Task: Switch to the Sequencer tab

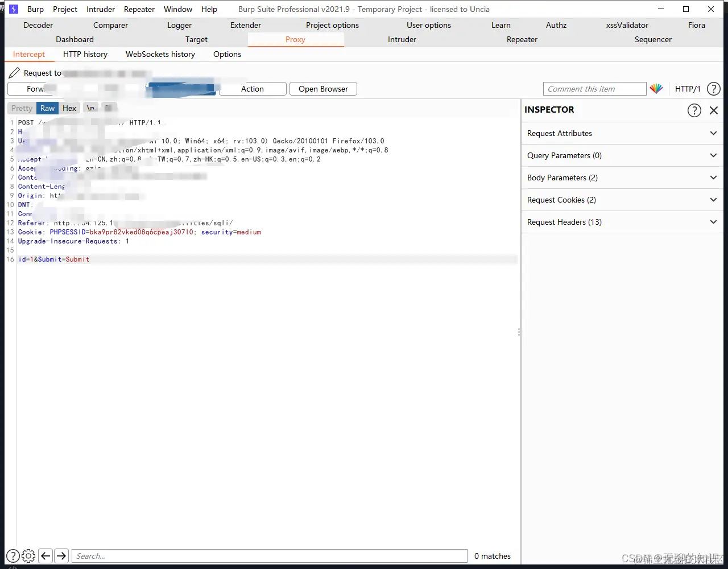Action: point(653,39)
